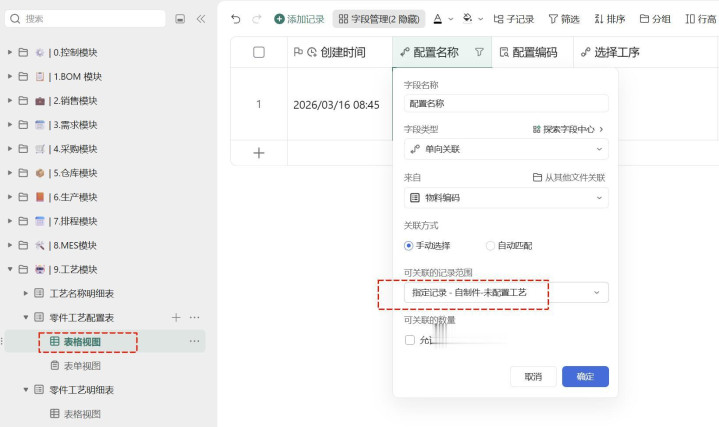
Task: Add a new row with plus icon
Action: pyautogui.click(x=259, y=153)
